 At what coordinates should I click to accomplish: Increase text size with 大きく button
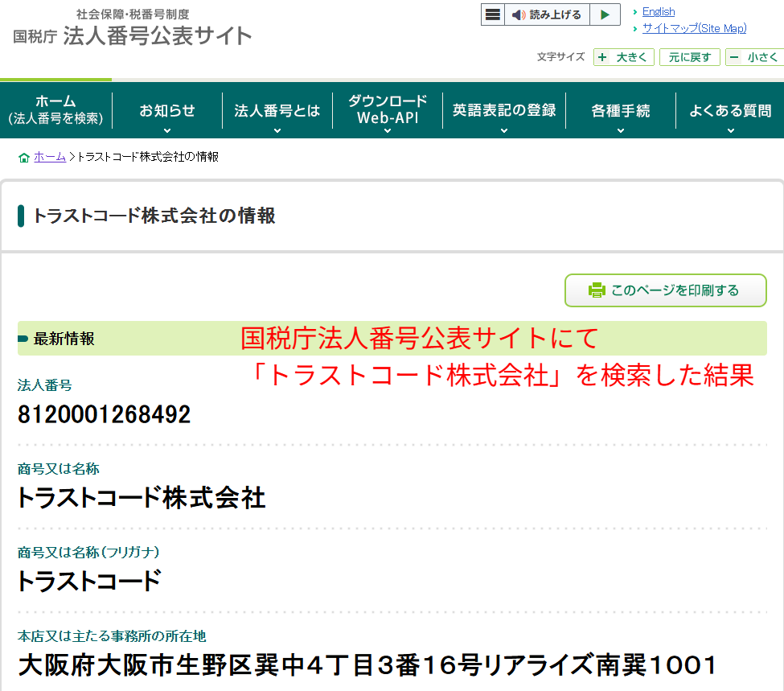[x=623, y=57]
